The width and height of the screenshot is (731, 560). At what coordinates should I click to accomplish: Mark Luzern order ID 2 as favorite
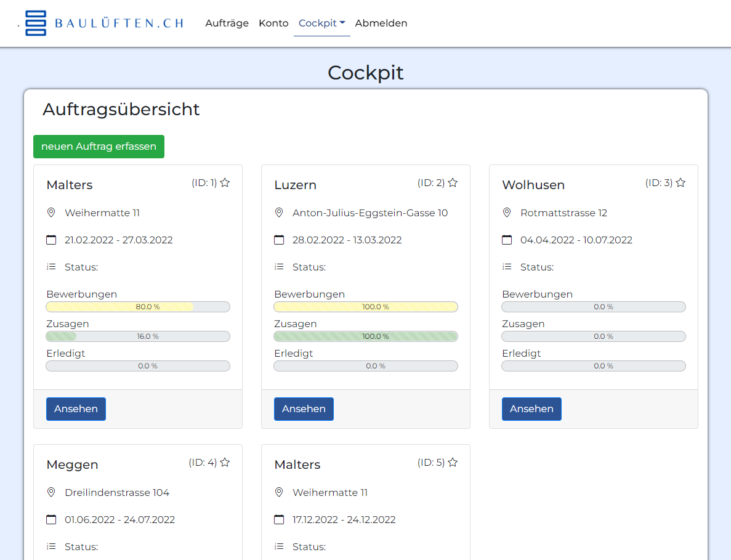453,183
